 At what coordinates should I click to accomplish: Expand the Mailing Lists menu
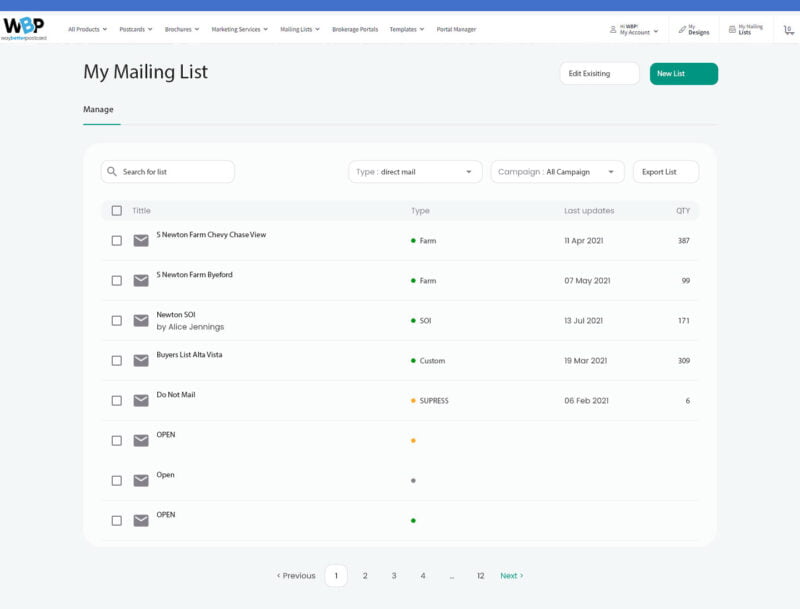(299, 29)
